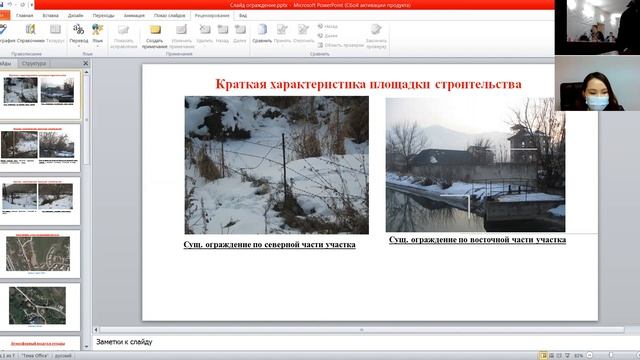Click slide title Краткая характеристика площадки строительства
Viewport: 640px width, 360px height.
tap(368, 84)
